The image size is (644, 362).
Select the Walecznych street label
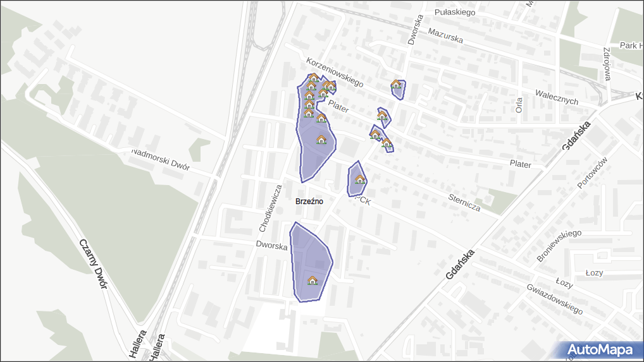(x=557, y=97)
